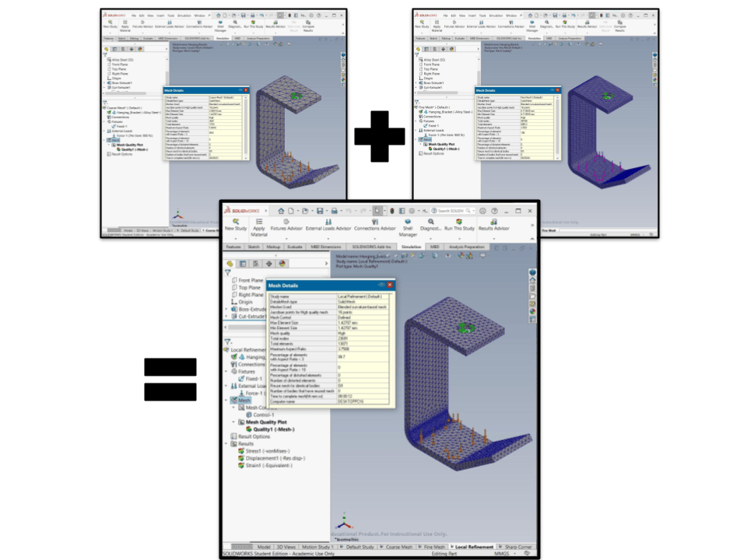Image resolution: width=747 pixels, height=560 pixels.
Task: Open the Sharp Corner study tab at bottom
Action: pos(515,547)
